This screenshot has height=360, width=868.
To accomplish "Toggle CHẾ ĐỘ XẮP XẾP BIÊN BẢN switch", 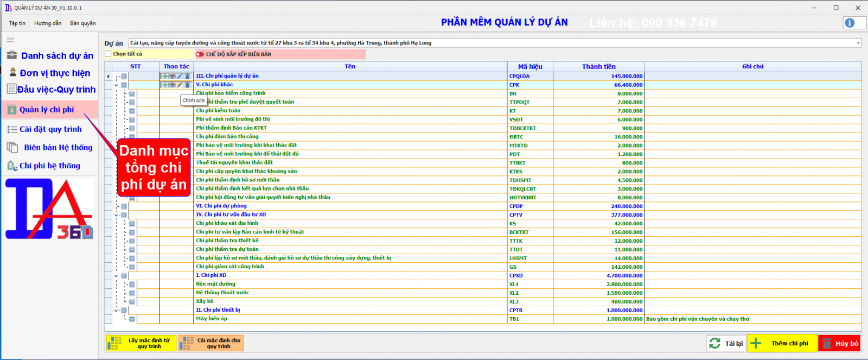I will (200, 54).
